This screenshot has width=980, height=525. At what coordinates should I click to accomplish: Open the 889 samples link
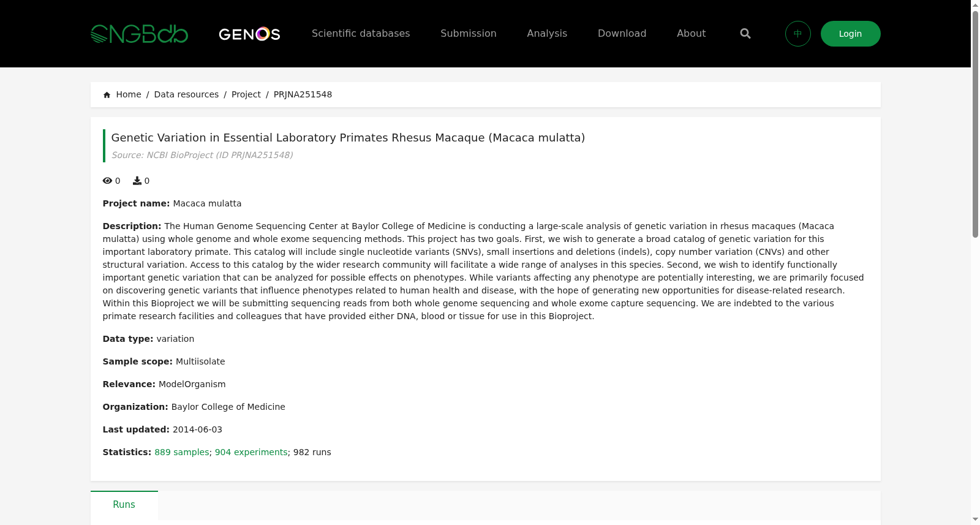(182, 452)
